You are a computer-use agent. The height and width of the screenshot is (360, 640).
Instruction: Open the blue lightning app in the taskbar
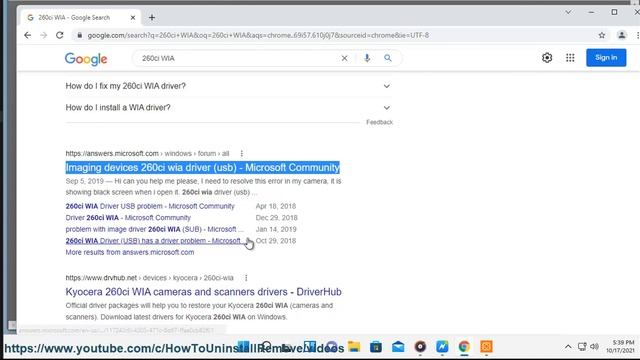[x=442, y=347]
